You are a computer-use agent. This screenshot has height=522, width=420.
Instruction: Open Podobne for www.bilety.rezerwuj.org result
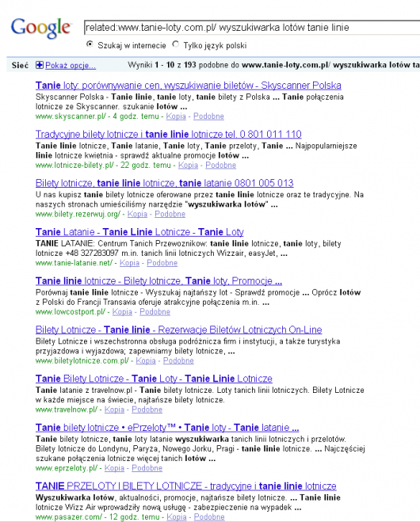coord(170,214)
